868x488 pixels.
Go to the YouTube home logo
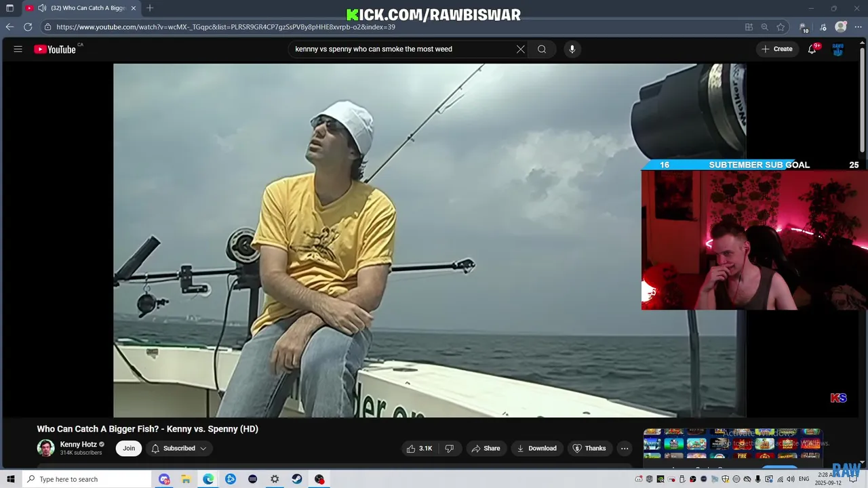(55, 49)
